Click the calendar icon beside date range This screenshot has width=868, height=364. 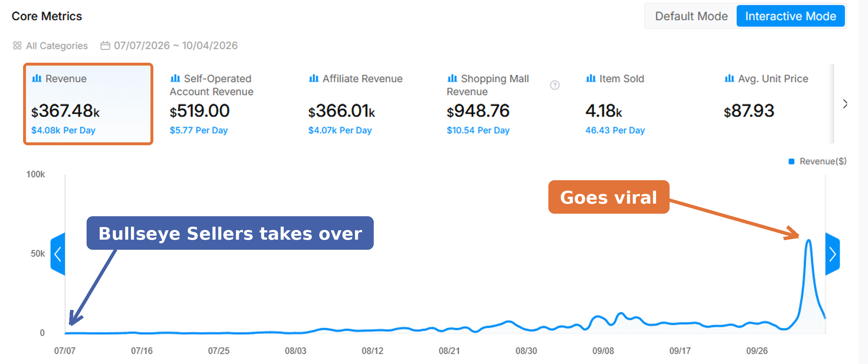point(105,46)
